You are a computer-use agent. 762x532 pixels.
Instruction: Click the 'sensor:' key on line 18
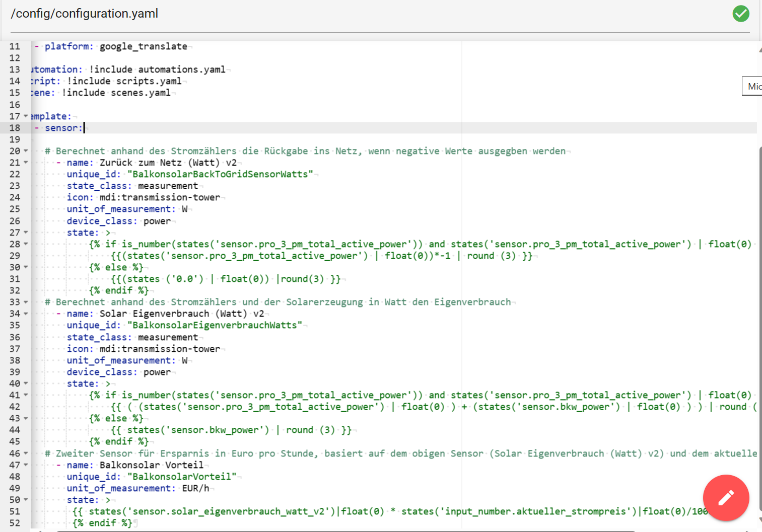tap(63, 128)
